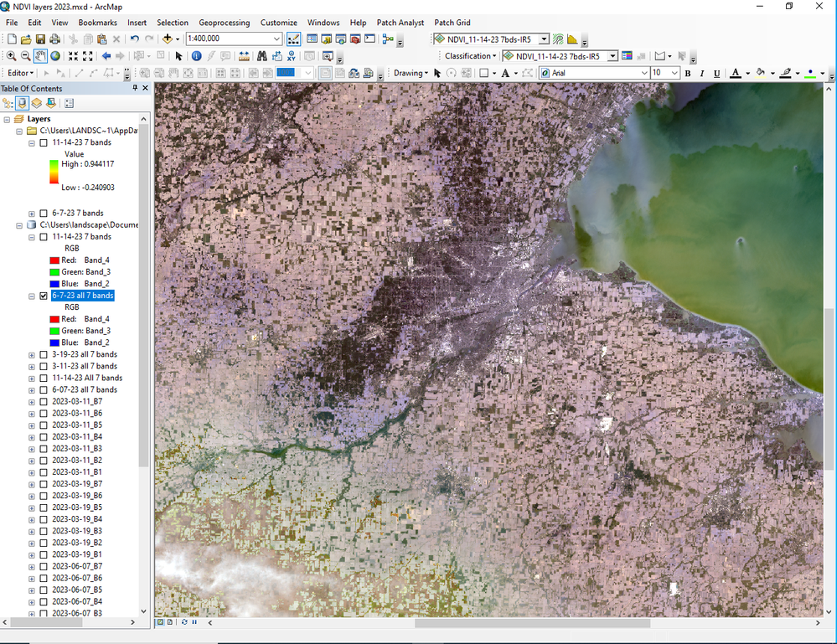Viewport: 837px width, 644px height.
Task: Go back to previous extent
Action: pos(106,56)
